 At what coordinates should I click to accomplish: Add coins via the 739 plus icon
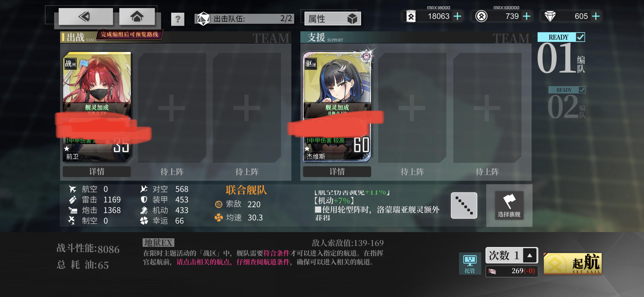coord(527,16)
